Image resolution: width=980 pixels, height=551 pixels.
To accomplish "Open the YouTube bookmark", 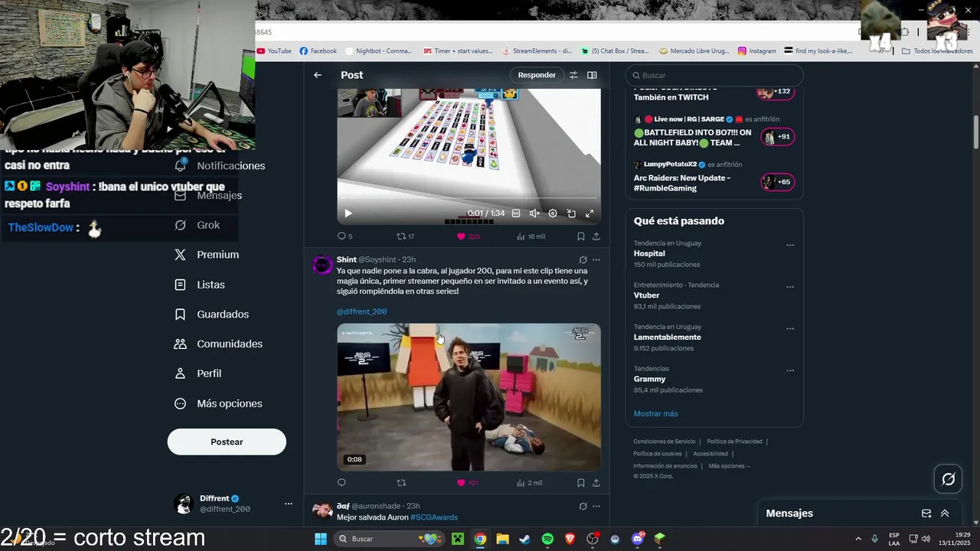I will (274, 51).
